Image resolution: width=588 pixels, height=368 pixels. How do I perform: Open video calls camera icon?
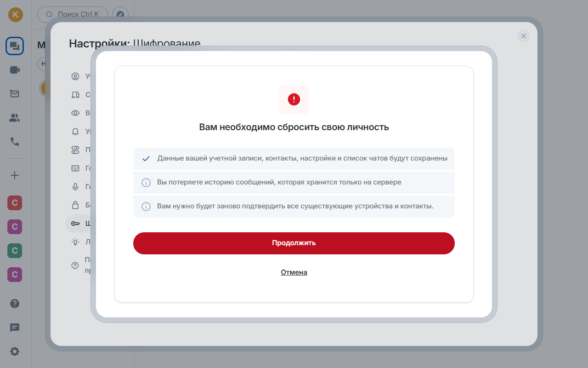tap(15, 70)
